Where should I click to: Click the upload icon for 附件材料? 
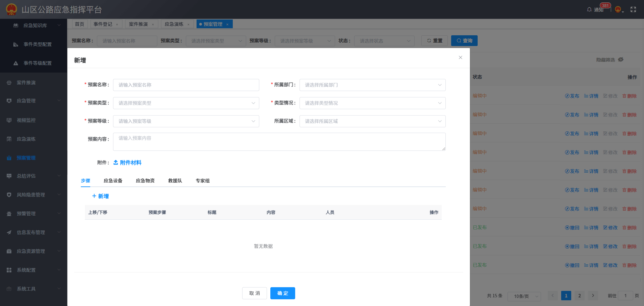(x=116, y=163)
